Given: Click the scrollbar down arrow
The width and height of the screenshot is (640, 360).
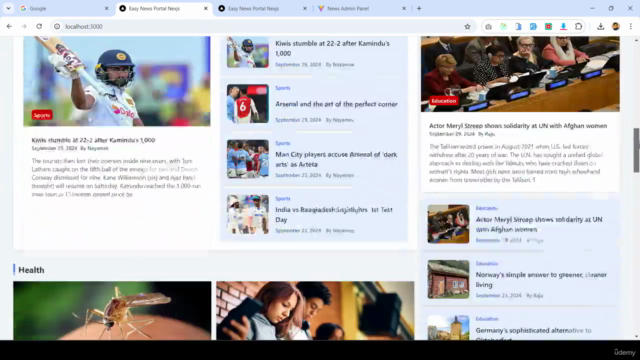Looking at the screenshot, I should 636,337.
